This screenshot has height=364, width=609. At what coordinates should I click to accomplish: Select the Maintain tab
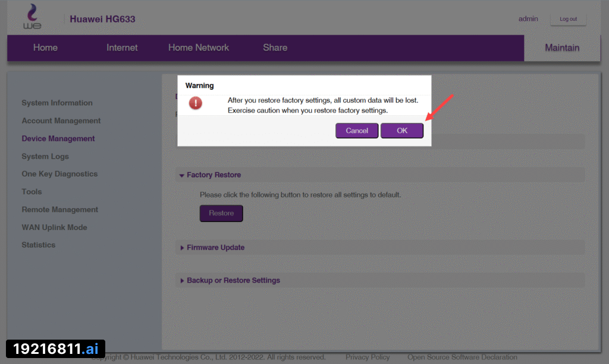pos(562,48)
